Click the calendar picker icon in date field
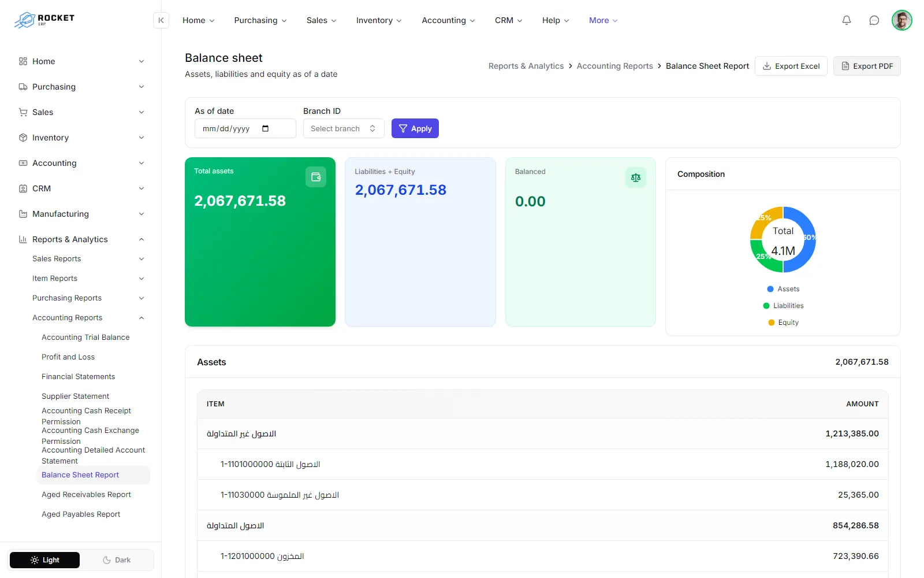The height and width of the screenshot is (578, 924). 266,128
